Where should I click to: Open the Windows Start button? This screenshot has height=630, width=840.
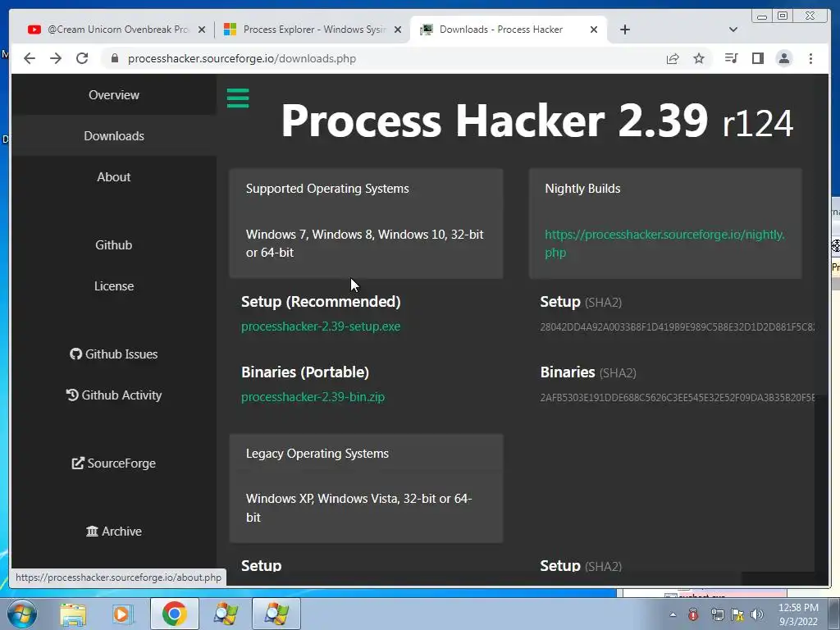click(21, 614)
